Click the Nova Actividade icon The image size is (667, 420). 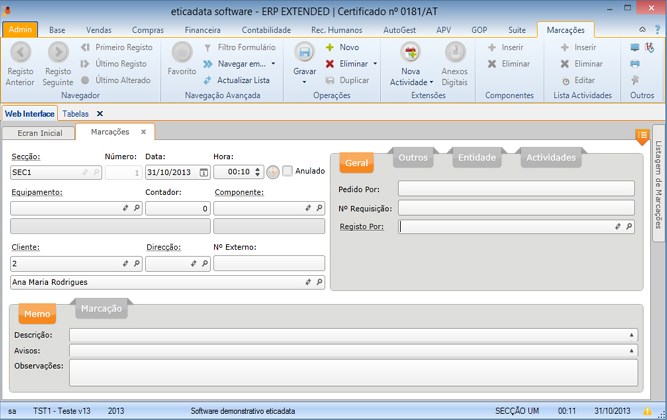click(x=410, y=54)
